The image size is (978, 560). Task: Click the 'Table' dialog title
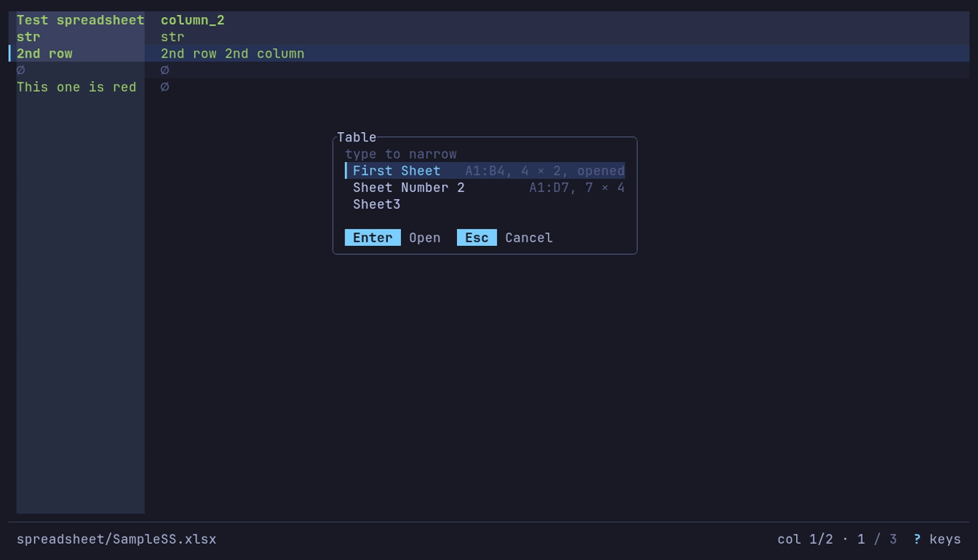(357, 137)
